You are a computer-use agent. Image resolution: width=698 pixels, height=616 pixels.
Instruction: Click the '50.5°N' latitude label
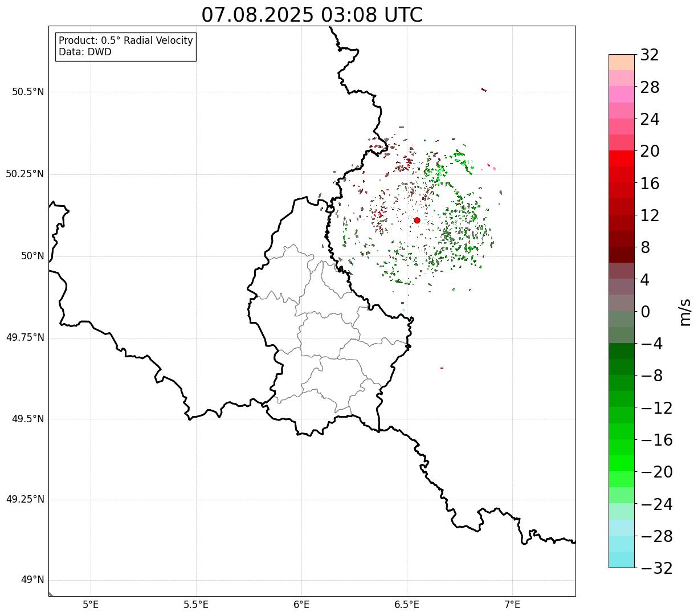tap(28, 92)
